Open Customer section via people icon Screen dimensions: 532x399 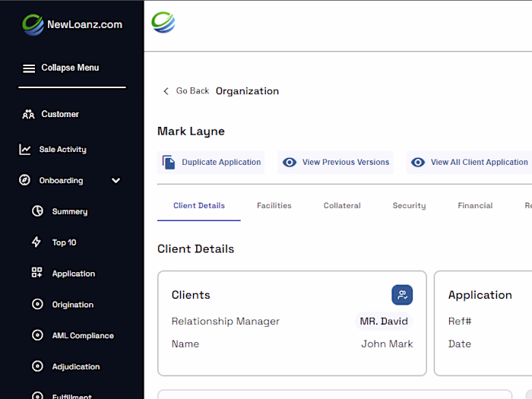(x=29, y=115)
